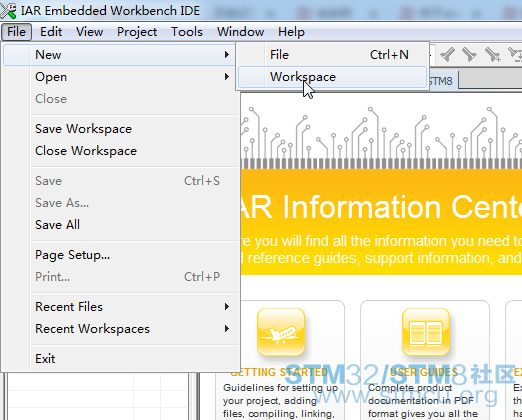Choose Close Workspace from File menu

(x=121, y=151)
